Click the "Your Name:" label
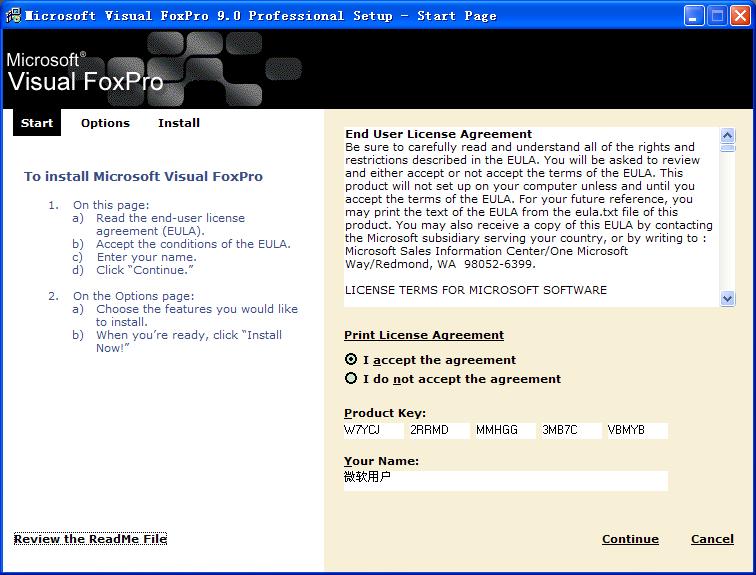756x575 pixels. pyautogui.click(x=381, y=461)
